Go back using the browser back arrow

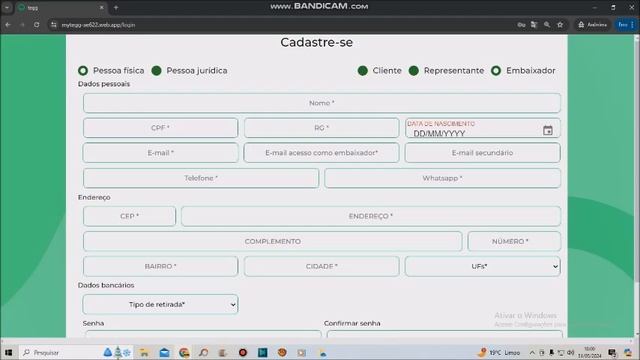[x=8, y=25]
